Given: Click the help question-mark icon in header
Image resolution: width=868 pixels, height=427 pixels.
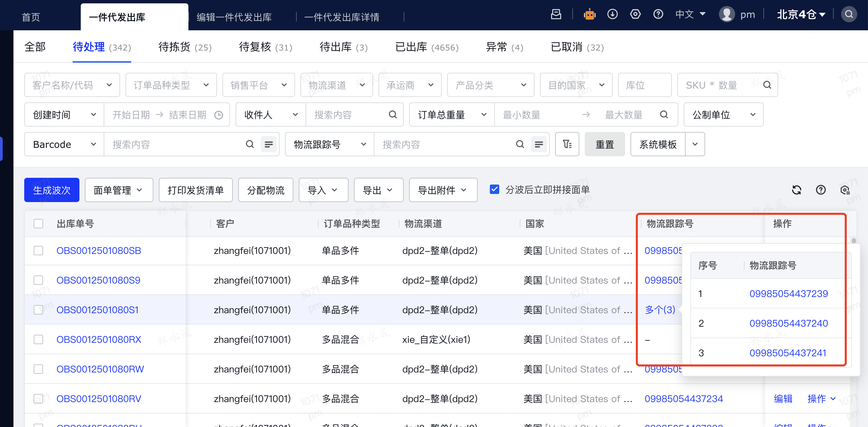Looking at the screenshot, I should 658,14.
